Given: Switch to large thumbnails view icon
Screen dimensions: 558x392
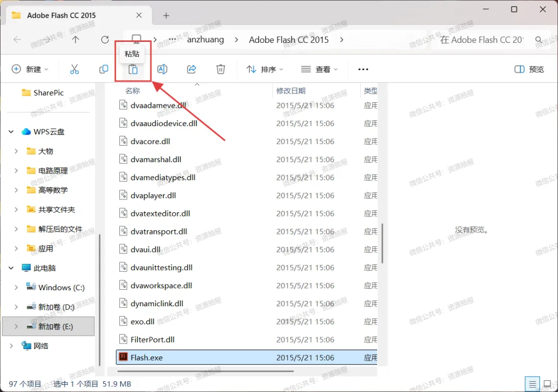Looking at the screenshot, I should (x=547, y=384).
